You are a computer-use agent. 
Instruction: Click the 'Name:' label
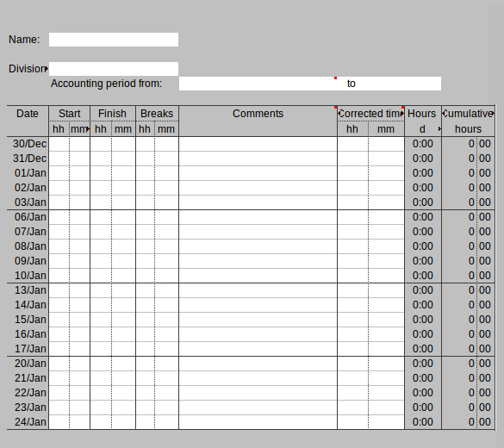(x=24, y=40)
